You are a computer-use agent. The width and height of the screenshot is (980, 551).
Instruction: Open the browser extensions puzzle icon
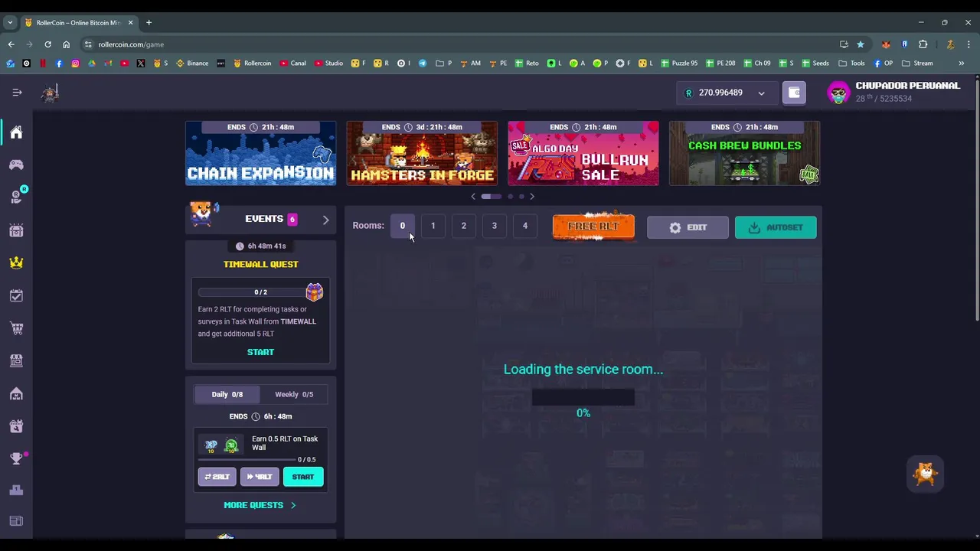(923, 44)
